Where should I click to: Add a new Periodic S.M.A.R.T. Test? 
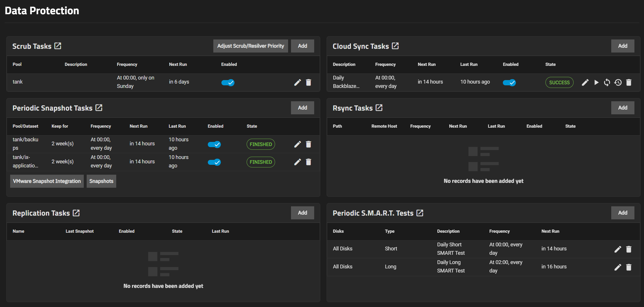pos(623,213)
